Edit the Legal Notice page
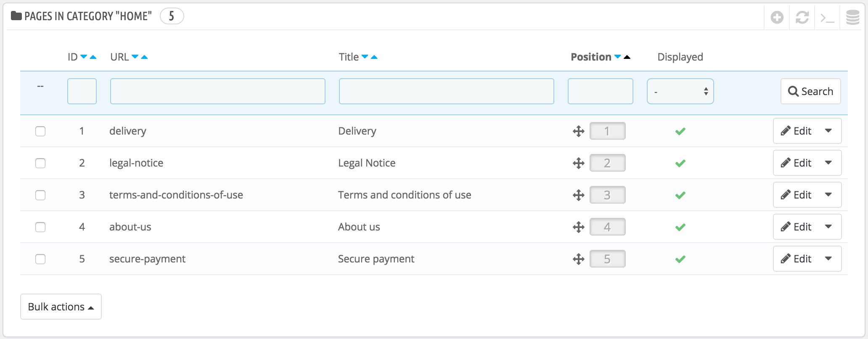Image resolution: width=868 pixels, height=339 pixels. point(797,163)
